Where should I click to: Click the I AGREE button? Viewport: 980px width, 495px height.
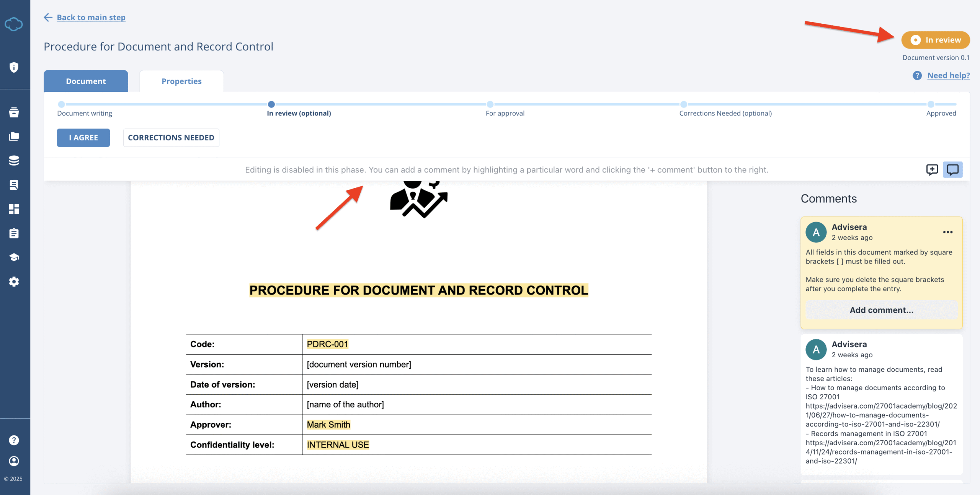click(83, 137)
